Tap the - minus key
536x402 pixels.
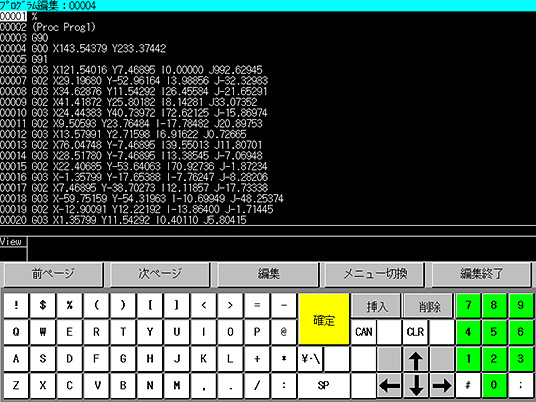284,305
